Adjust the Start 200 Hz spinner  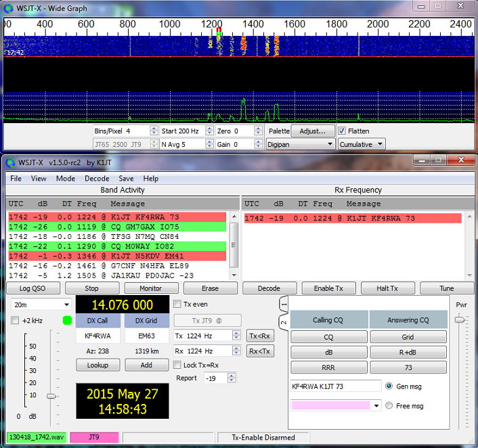(x=209, y=131)
